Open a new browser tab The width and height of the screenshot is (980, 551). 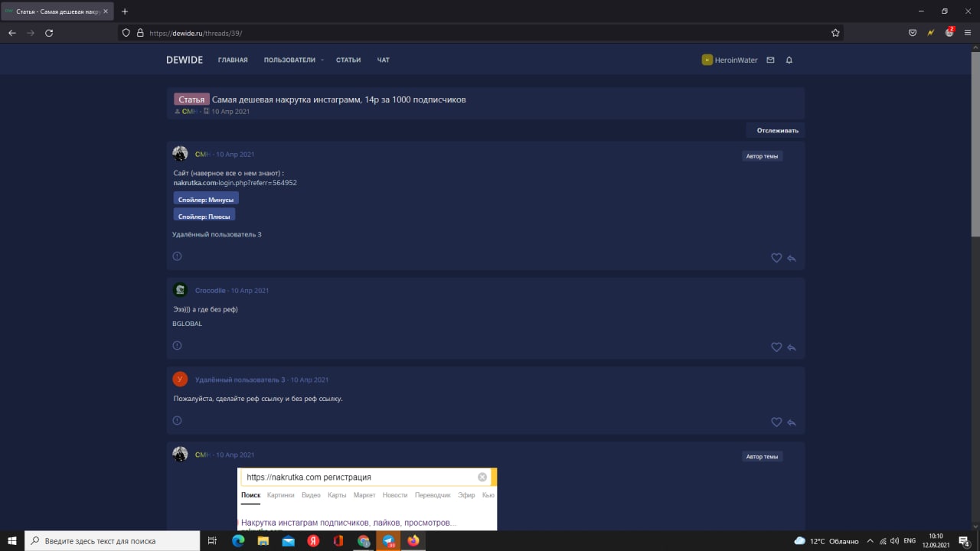(125, 11)
